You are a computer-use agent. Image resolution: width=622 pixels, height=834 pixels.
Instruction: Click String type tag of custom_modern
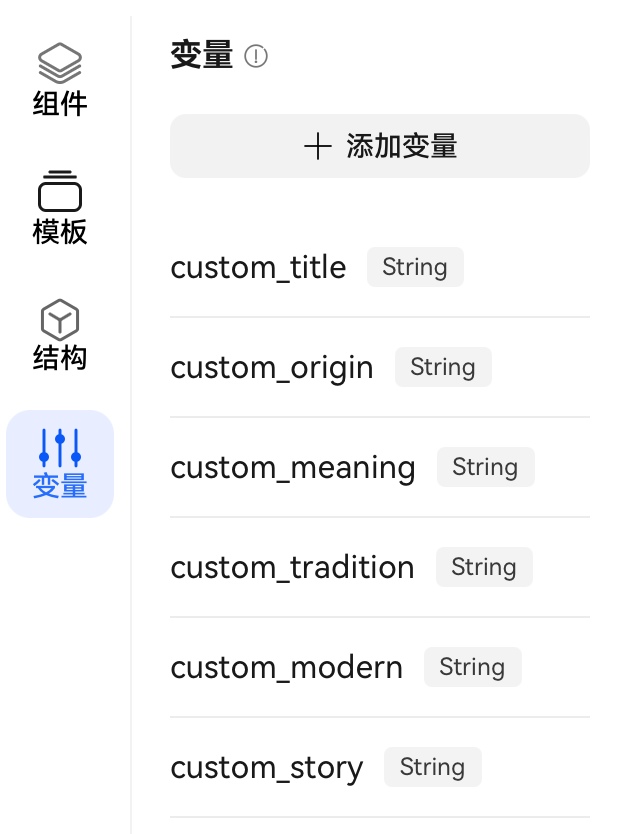(x=472, y=667)
